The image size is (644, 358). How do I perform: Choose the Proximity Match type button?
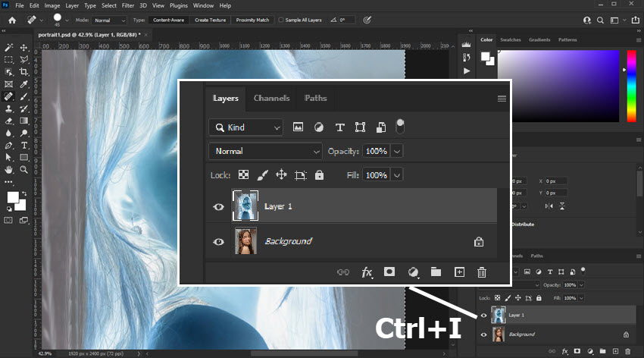point(252,20)
